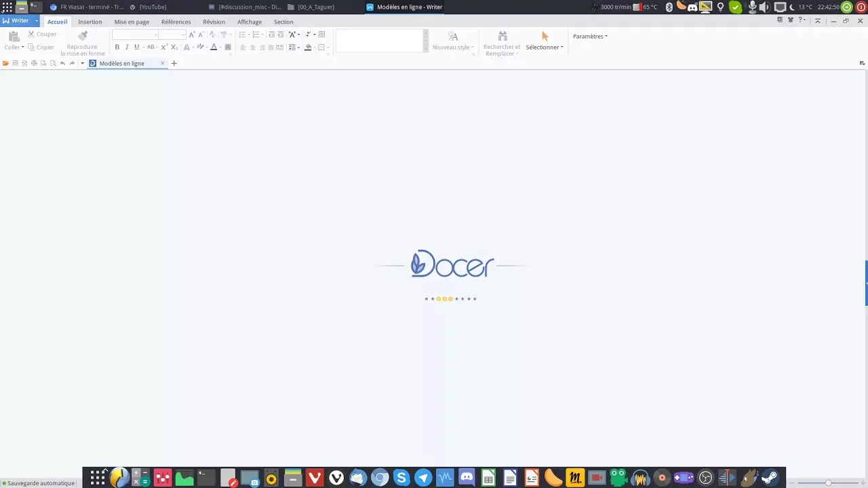Click the numbered list icon
Screen dimensions: 868x488
point(256,35)
